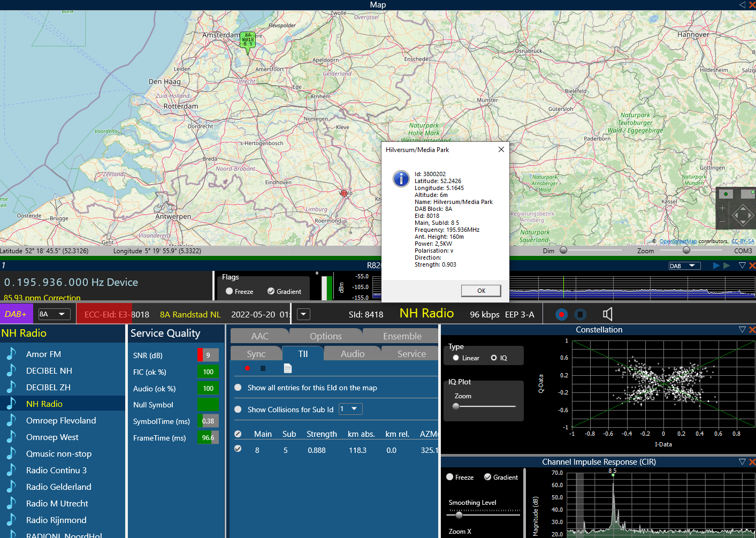Toggle the Flags Freeze radio button
The height and width of the screenshot is (538, 756).
click(x=229, y=291)
